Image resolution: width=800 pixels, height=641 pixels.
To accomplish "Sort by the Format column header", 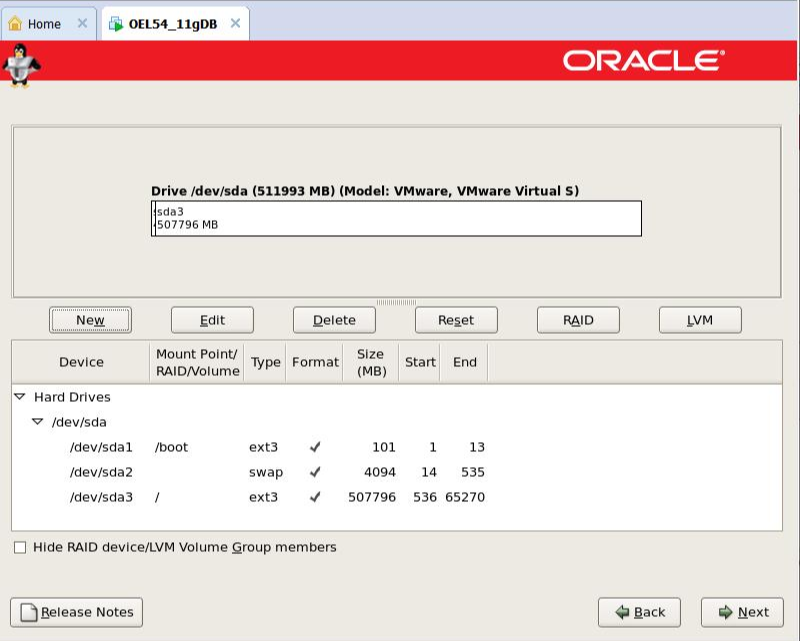I will pyautogui.click(x=315, y=362).
